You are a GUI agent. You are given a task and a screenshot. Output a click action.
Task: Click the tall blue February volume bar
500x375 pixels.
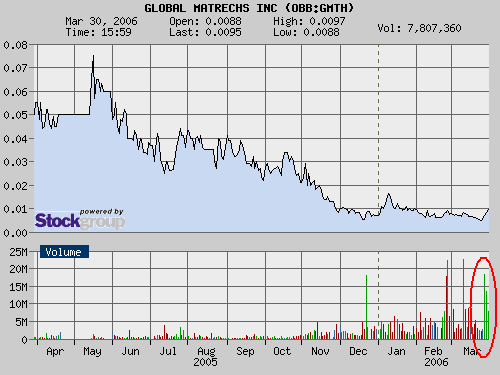[447, 299]
